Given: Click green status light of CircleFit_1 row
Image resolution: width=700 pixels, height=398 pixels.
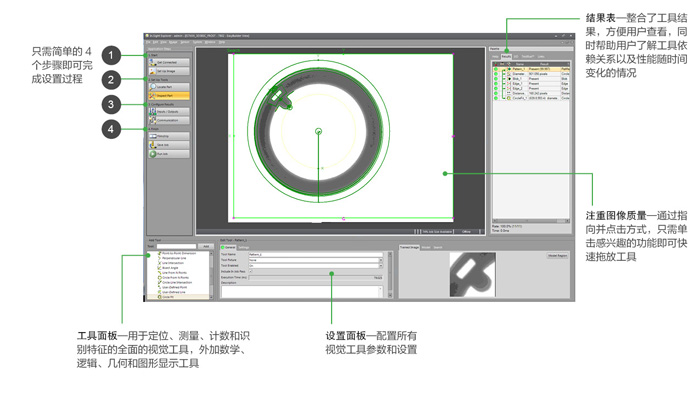Looking at the screenshot, I should 496,98.
